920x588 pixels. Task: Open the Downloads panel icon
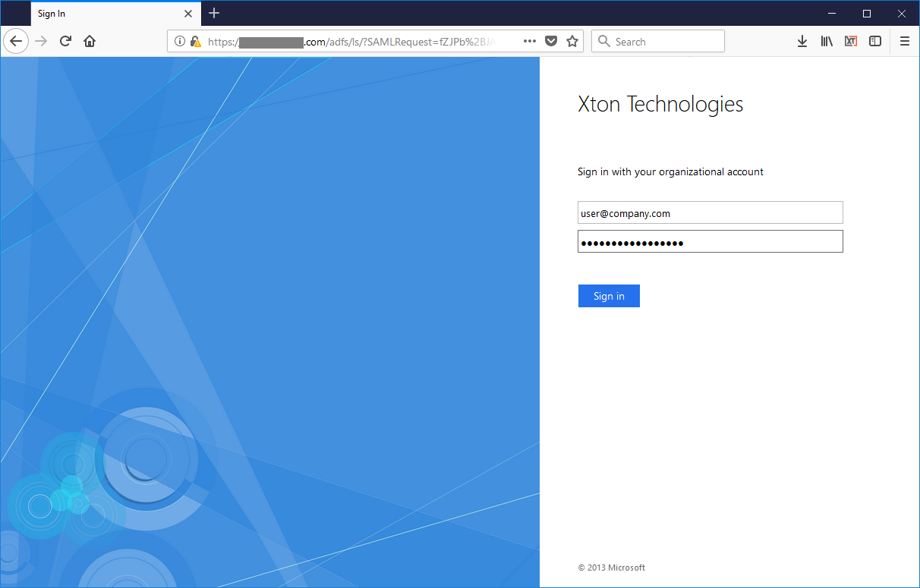pyautogui.click(x=802, y=41)
